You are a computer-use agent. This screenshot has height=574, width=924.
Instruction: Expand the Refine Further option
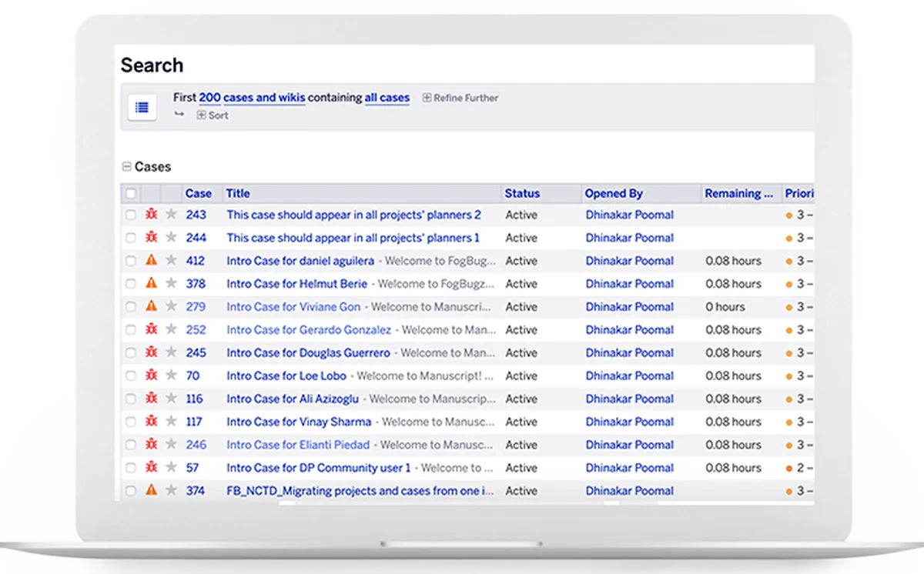click(460, 98)
